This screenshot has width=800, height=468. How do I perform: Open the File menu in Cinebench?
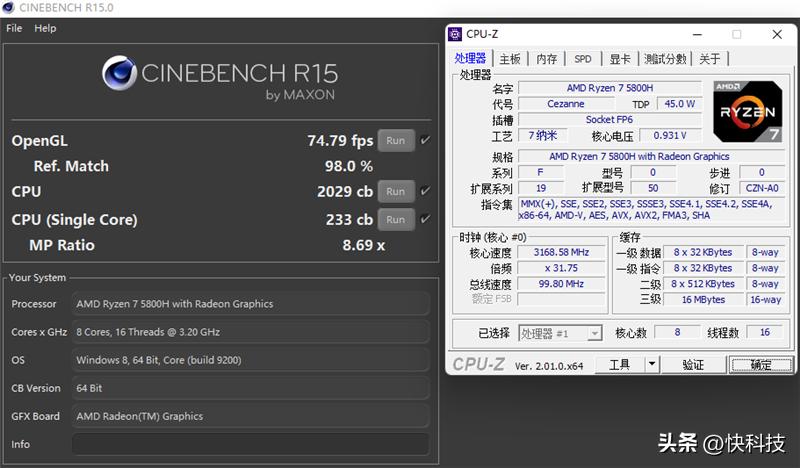tap(14, 28)
